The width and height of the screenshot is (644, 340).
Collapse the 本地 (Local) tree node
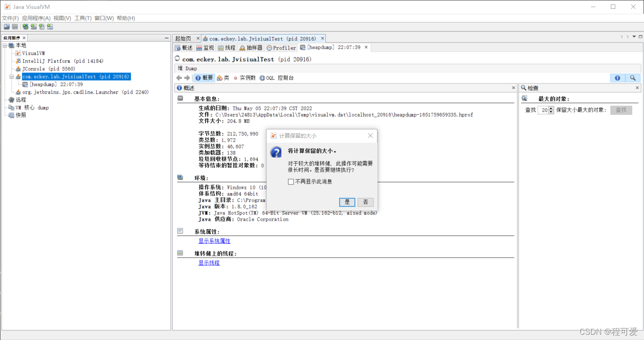pos(5,45)
